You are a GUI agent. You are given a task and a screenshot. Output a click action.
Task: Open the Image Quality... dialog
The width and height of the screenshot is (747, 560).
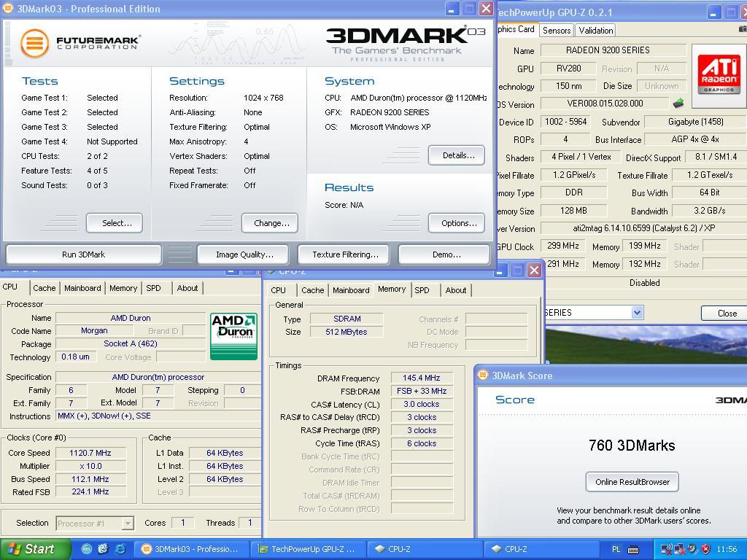[242, 254]
